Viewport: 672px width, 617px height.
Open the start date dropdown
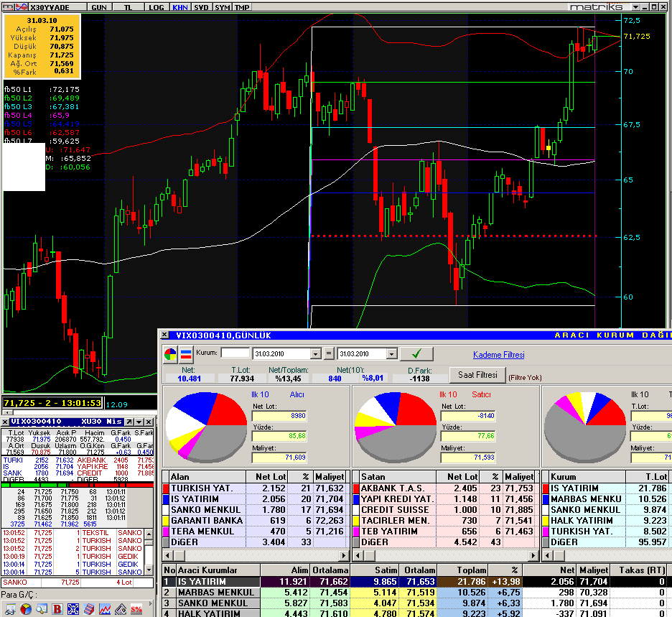pos(316,353)
